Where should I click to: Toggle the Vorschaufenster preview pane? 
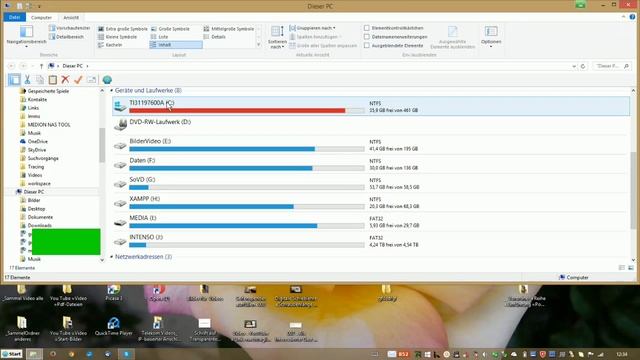click(69, 28)
